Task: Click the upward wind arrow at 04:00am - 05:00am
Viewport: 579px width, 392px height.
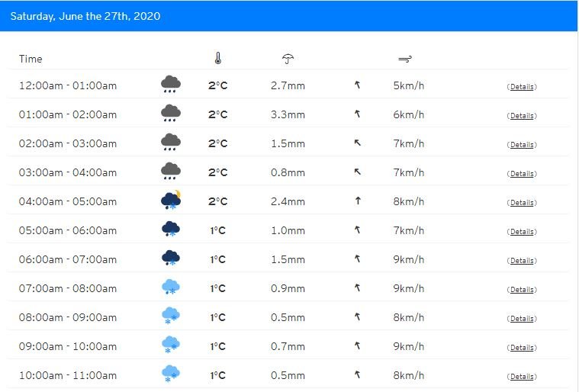Action: tap(358, 201)
